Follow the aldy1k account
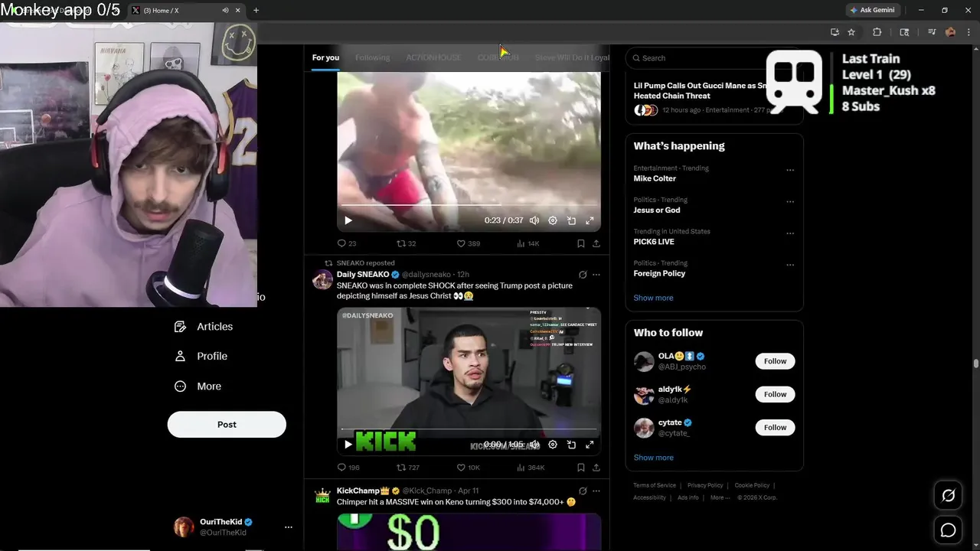The width and height of the screenshot is (980, 551). tap(775, 394)
